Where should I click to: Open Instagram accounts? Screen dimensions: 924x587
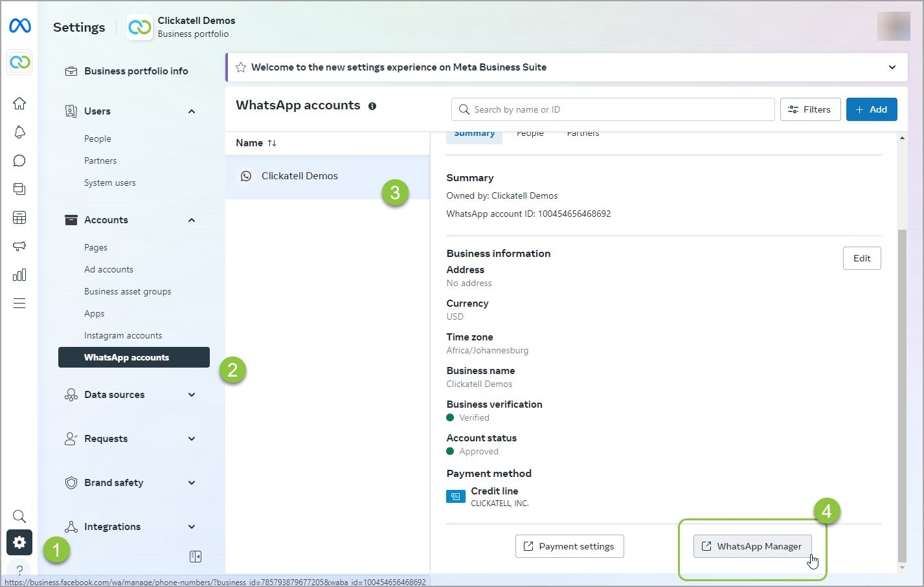123,335
